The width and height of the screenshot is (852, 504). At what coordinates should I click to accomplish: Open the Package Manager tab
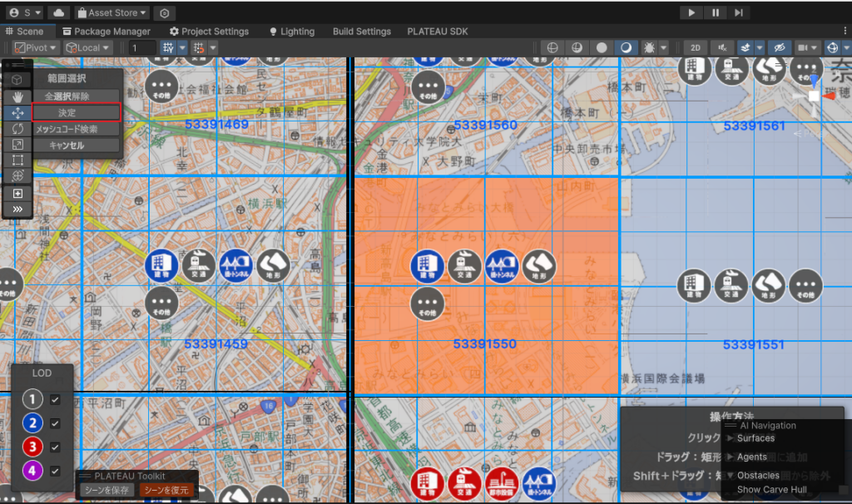[105, 32]
